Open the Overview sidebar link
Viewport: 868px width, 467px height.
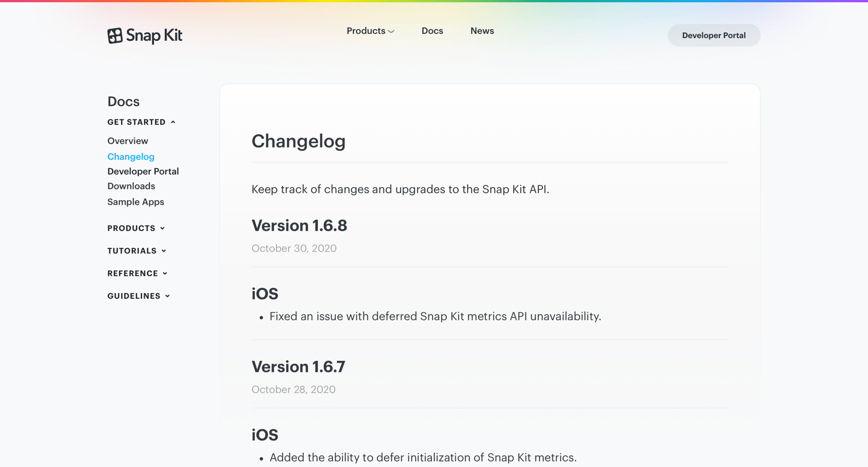coord(127,141)
